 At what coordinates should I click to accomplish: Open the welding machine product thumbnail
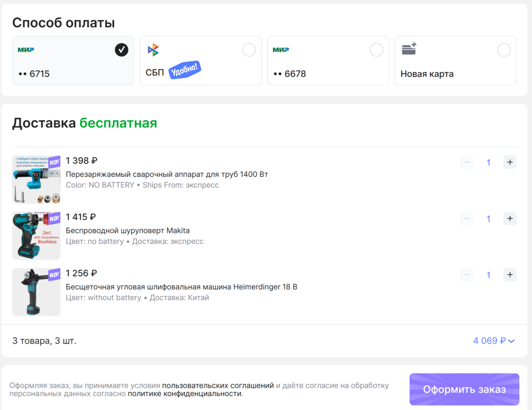pyautogui.click(x=36, y=179)
